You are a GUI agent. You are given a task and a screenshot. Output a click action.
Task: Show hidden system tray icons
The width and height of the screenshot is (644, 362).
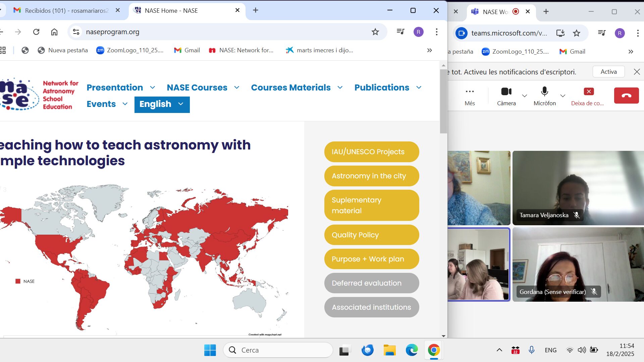tap(499, 350)
